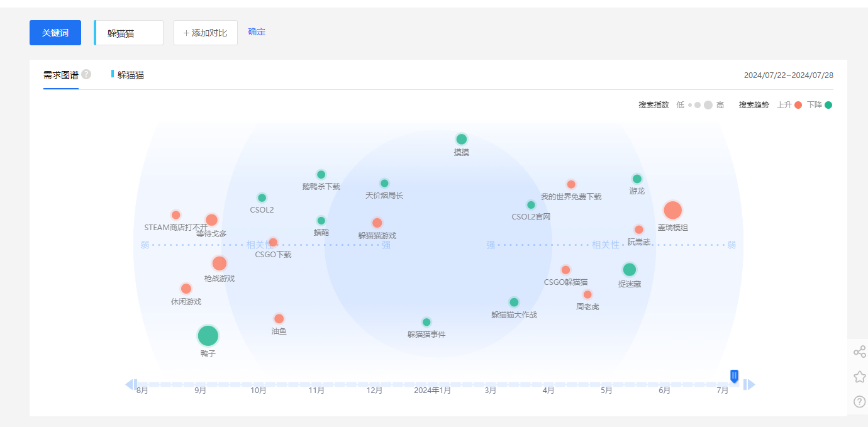Click the timeline left arrow

click(130, 384)
